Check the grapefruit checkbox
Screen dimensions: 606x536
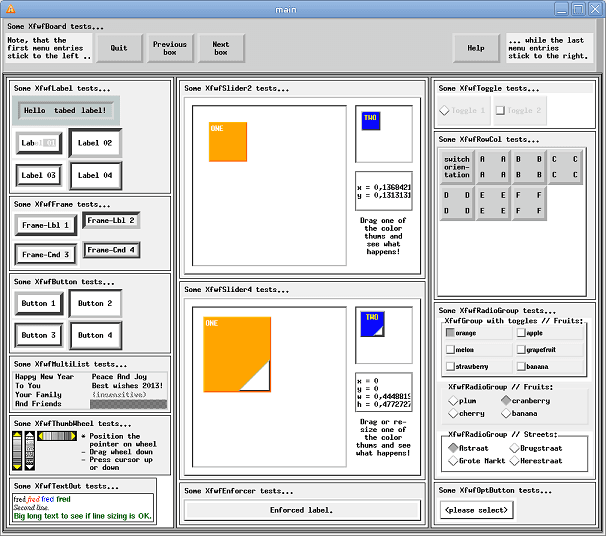point(521,349)
